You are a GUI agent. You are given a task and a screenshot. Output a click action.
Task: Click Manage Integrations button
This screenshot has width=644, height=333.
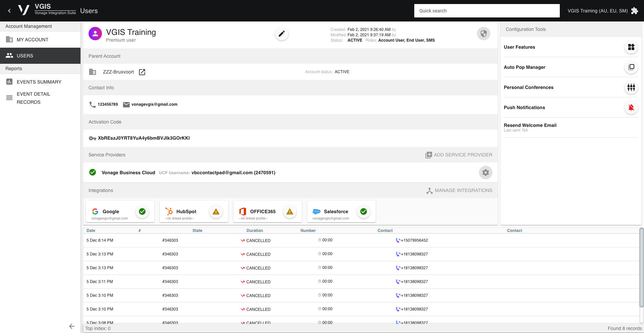coord(459,190)
